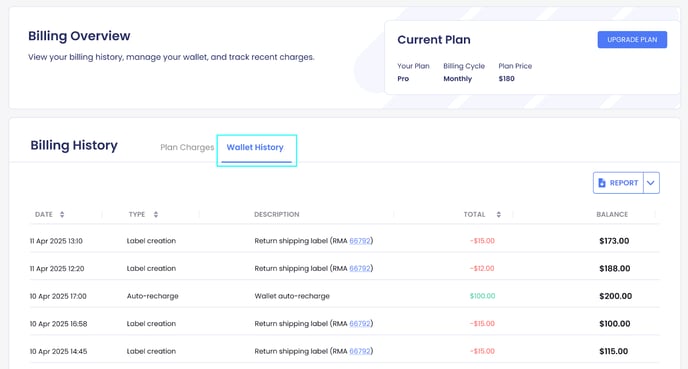
Task: Click the Wallet auto-recharge description
Action: pos(292,296)
